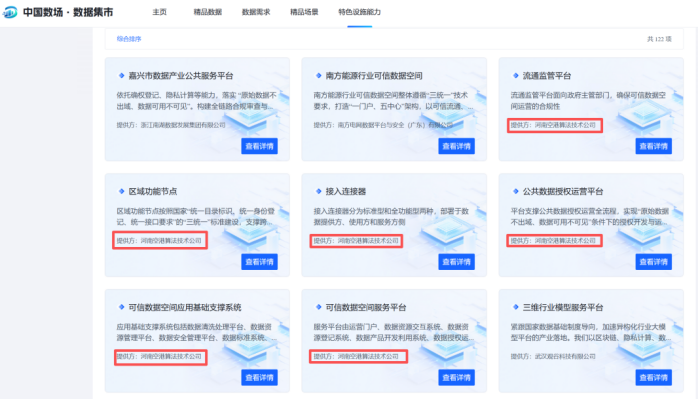Click 查看详情 for 流通监管平台
Viewport: 698px width, 399px height.
[653, 146]
